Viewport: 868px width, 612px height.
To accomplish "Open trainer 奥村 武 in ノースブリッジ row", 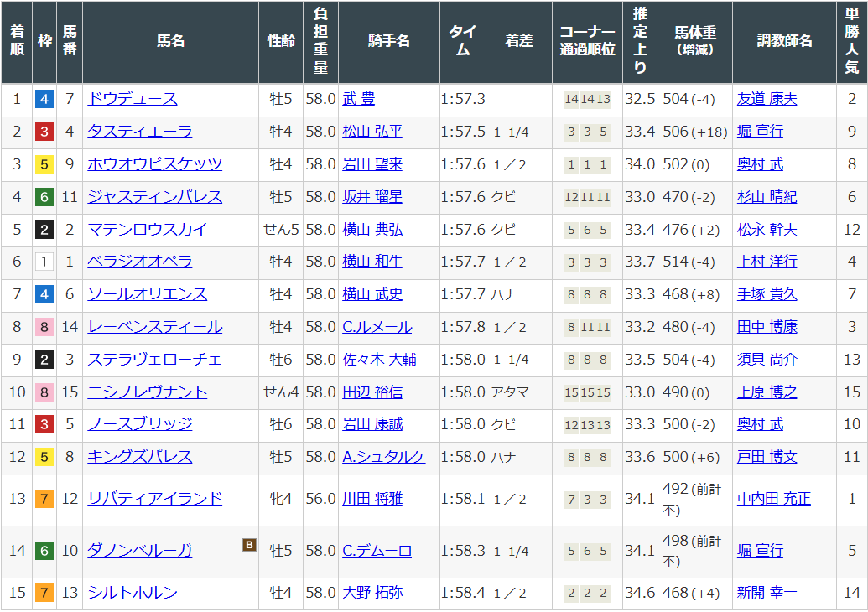I will tap(760, 424).
